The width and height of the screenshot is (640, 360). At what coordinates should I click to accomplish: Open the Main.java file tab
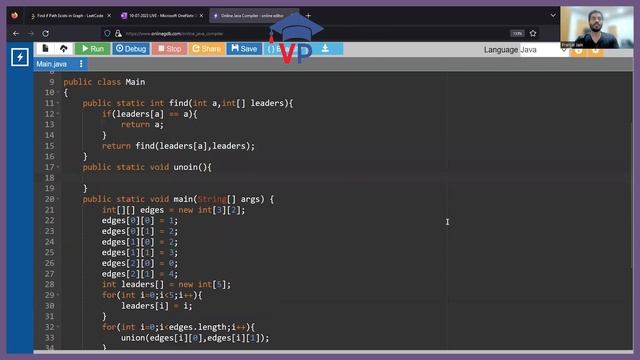point(51,64)
